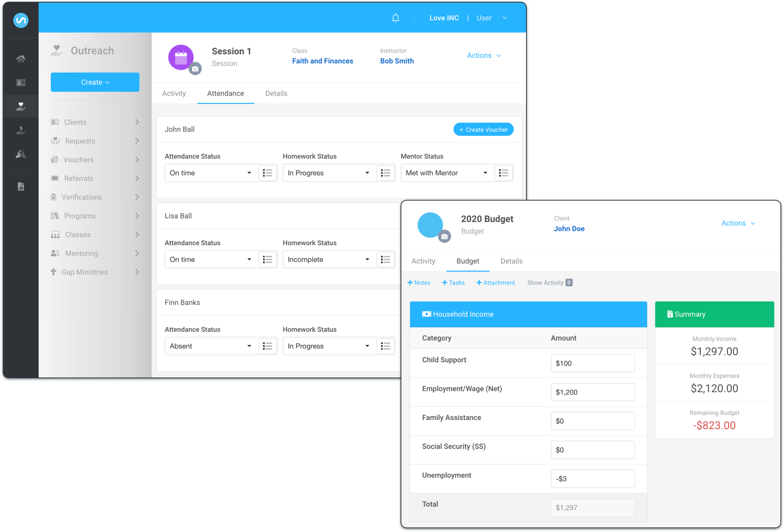784x532 pixels.
Task: Click the reports document rail icon
Action: pyautogui.click(x=21, y=186)
